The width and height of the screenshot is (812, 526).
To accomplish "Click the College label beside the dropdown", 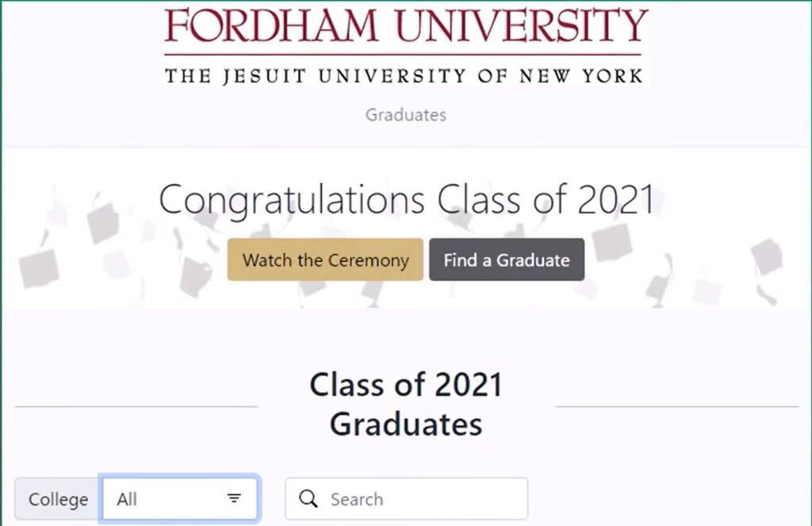I will 58,499.
